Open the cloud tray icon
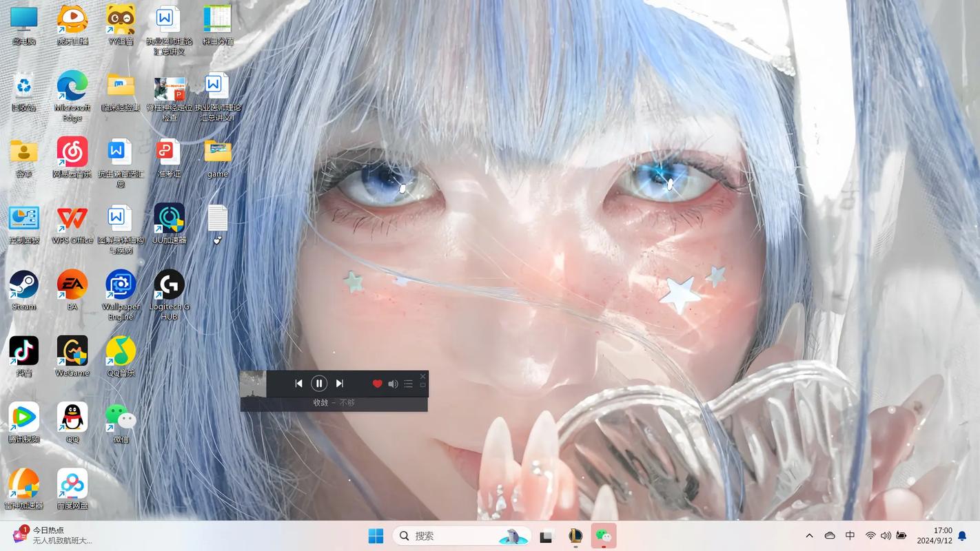 [x=830, y=536]
